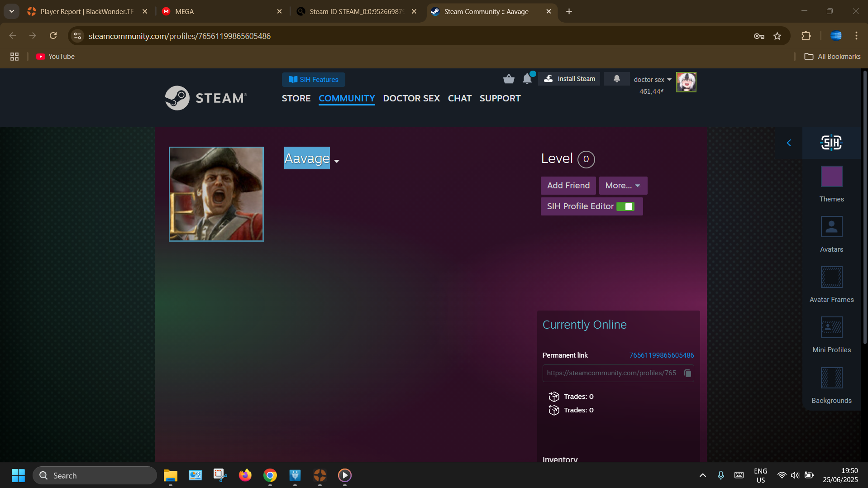The width and height of the screenshot is (868, 488).
Task: Bookmark this page with the star
Action: pos(777,36)
